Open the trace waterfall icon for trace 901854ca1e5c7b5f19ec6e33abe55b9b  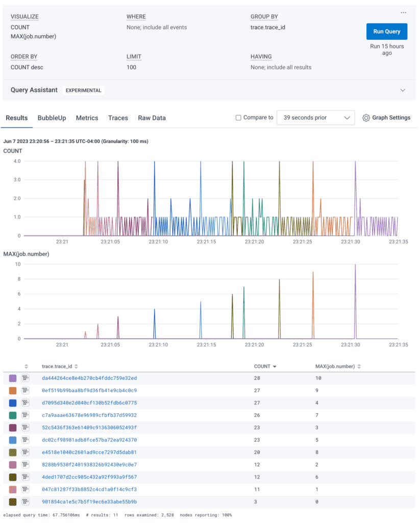pos(25,502)
